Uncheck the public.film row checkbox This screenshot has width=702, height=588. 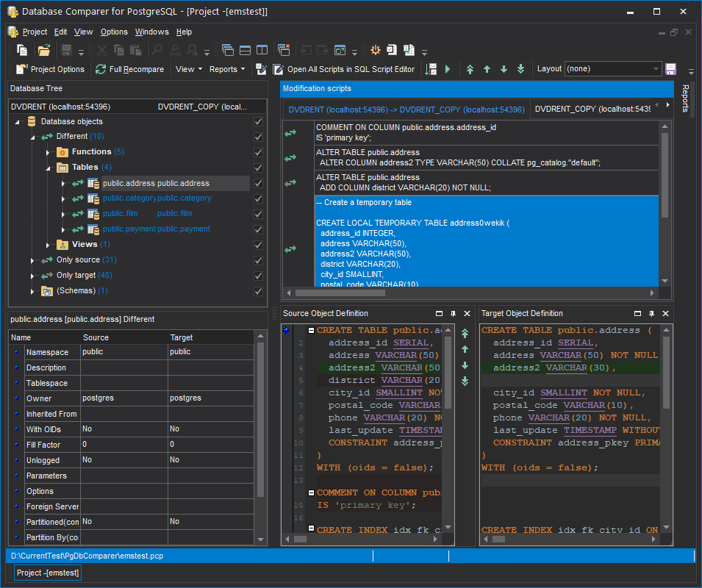pyautogui.click(x=258, y=215)
